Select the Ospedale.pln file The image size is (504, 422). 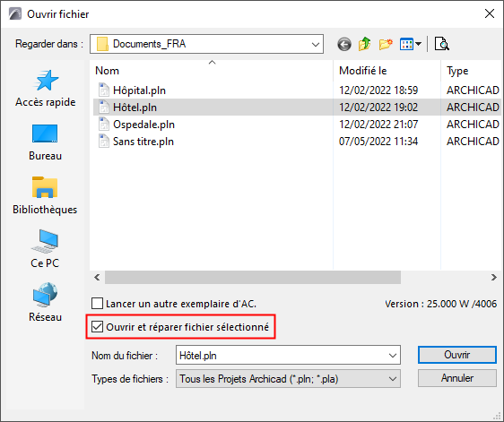(x=143, y=125)
